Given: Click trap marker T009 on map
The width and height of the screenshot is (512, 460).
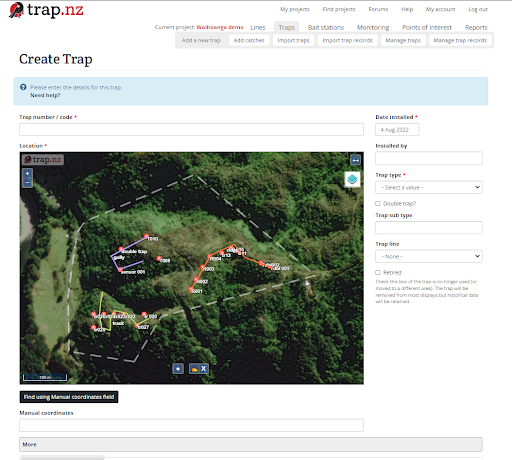Looking at the screenshot, I should point(159,258).
